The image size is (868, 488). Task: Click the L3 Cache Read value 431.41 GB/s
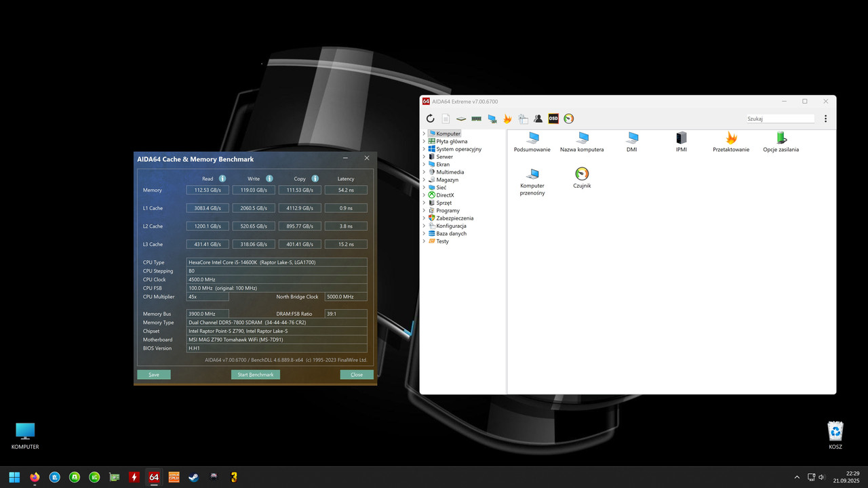tap(208, 244)
